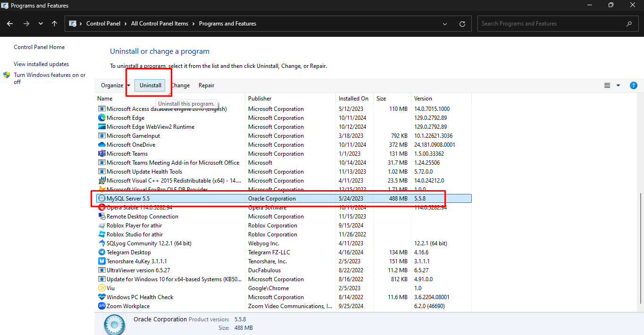644x335 pixels.
Task: Select Zoom Workplace icon
Action: click(101, 306)
